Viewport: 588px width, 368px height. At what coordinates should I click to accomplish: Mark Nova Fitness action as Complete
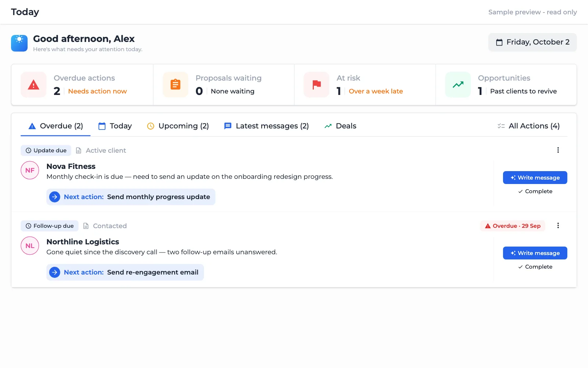[535, 191]
